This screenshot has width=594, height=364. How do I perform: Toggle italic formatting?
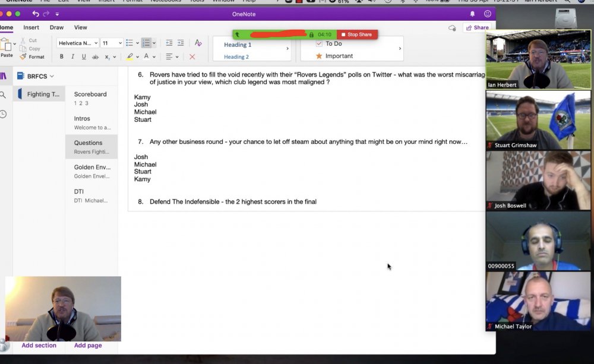pyautogui.click(x=72, y=57)
